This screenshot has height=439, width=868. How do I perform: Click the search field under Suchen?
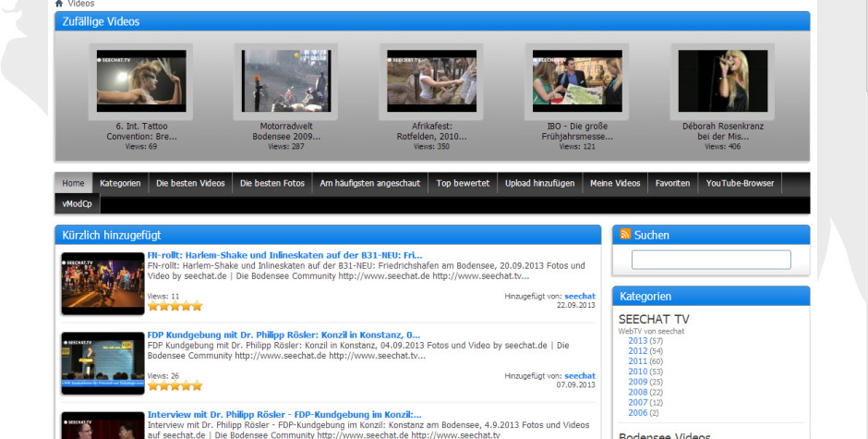[x=711, y=260]
